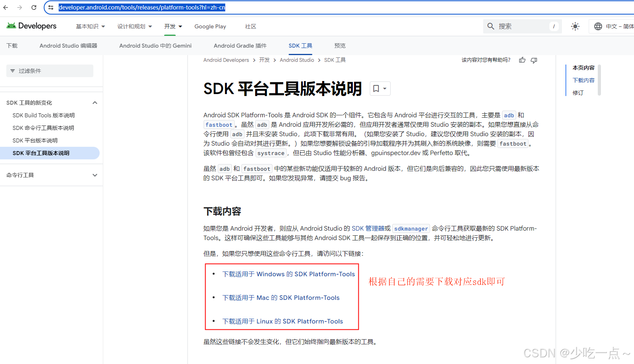This screenshot has width=634, height=364.
Task: Jump to 修订 in page contents
Action: [578, 93]
